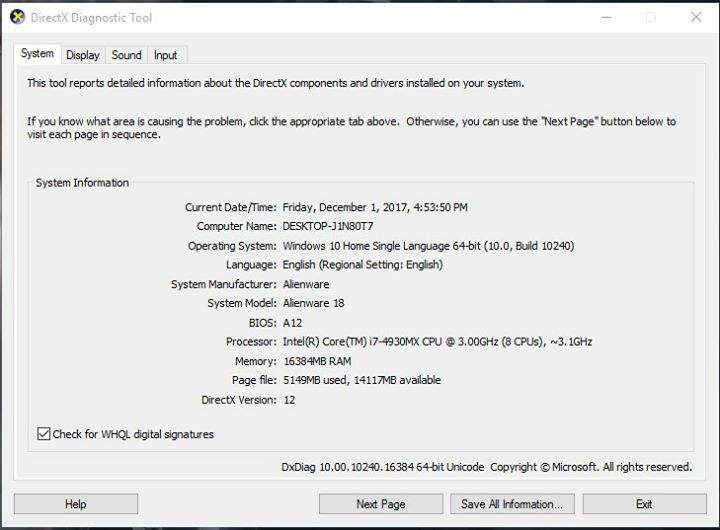Open the Sound tab
This screenshot has width=720, height=530.
127,55
